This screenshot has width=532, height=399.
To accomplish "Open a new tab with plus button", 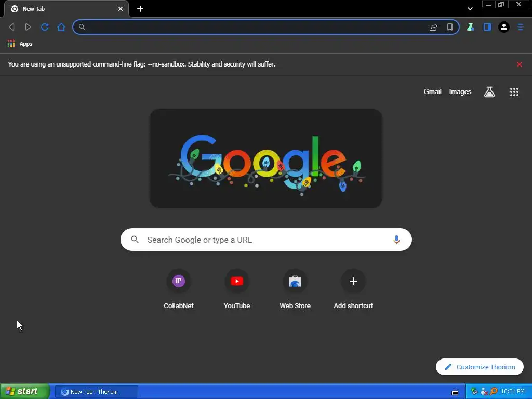I will 140,9.
